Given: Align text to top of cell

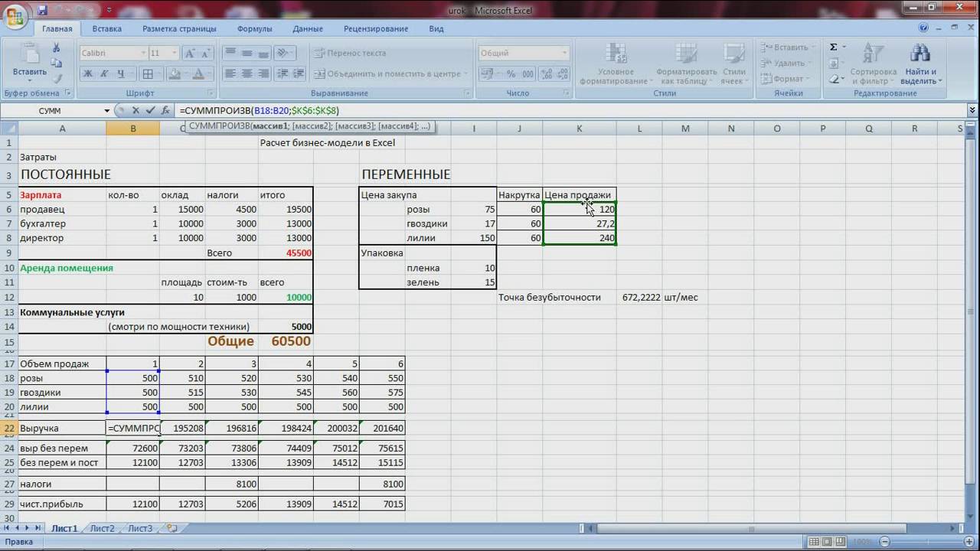Looking at the screenshot, I should click(230, 53).
